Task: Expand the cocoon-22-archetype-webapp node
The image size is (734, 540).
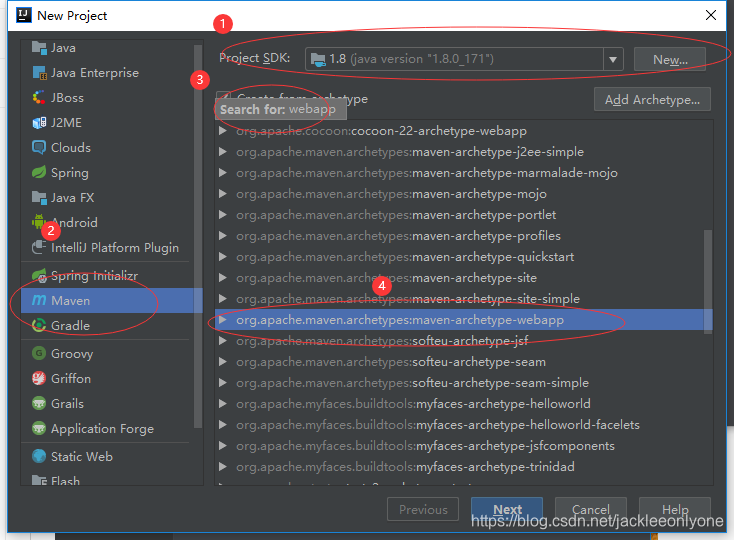Action: click(223, 131)
